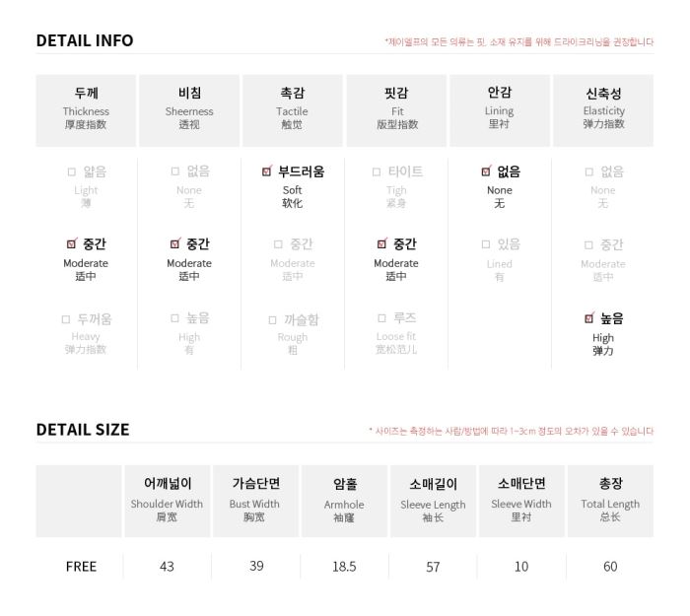Toggle the High elasticity checkbox
Viewport: 690px width, 616px height.
pos(589,318)
